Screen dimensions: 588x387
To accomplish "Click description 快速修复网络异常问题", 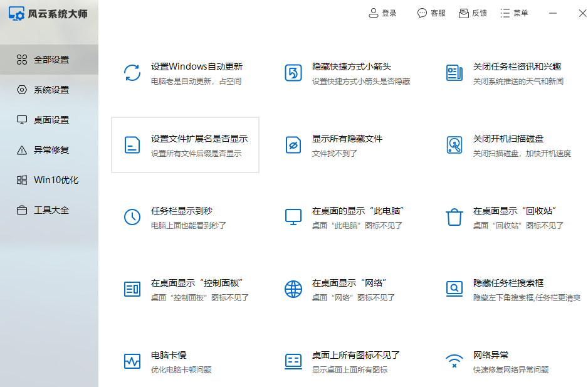I will (511, 369).
